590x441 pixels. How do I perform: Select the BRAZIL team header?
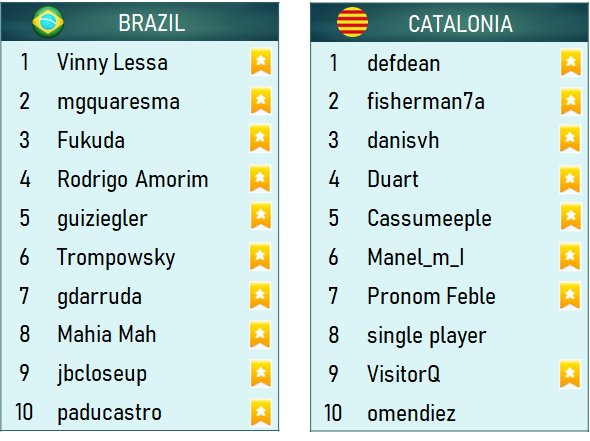click(140, 22)
